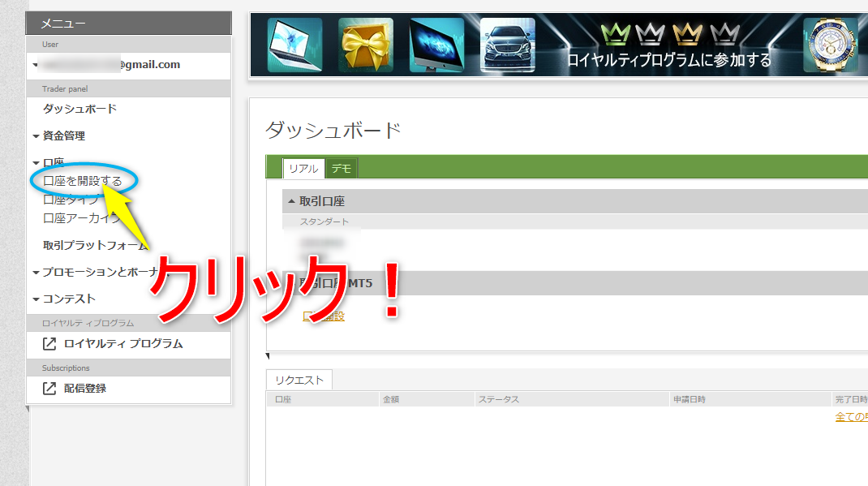Click the laptop image in the banner
The image size is (868, 486).
coord(294,45)
